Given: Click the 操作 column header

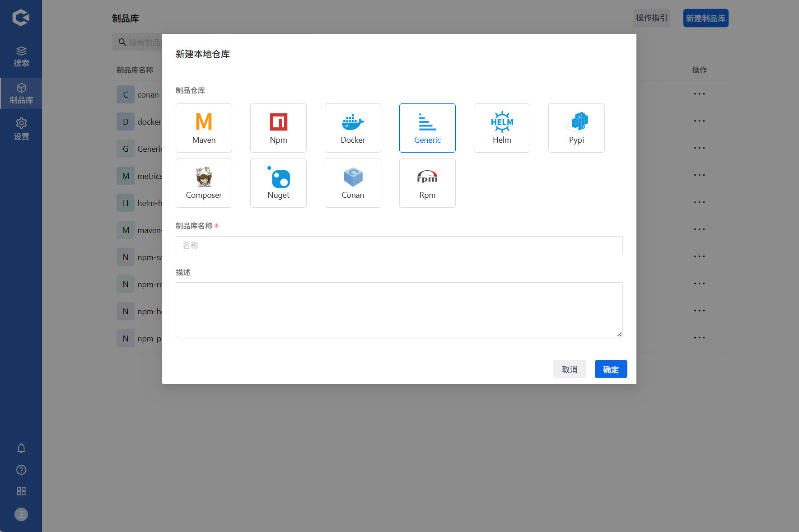Looking at the screenshot, I should pos(699,70).
